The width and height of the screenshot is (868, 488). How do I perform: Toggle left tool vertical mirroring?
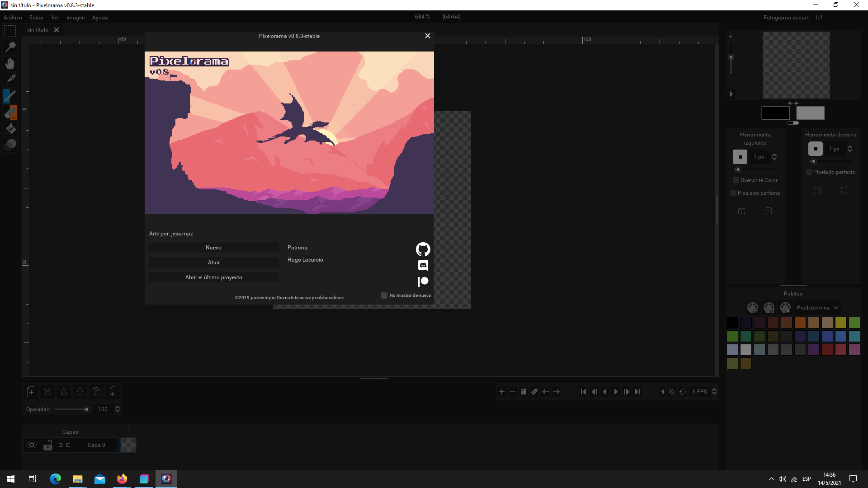pyautogui.click(x=769, y=211)
